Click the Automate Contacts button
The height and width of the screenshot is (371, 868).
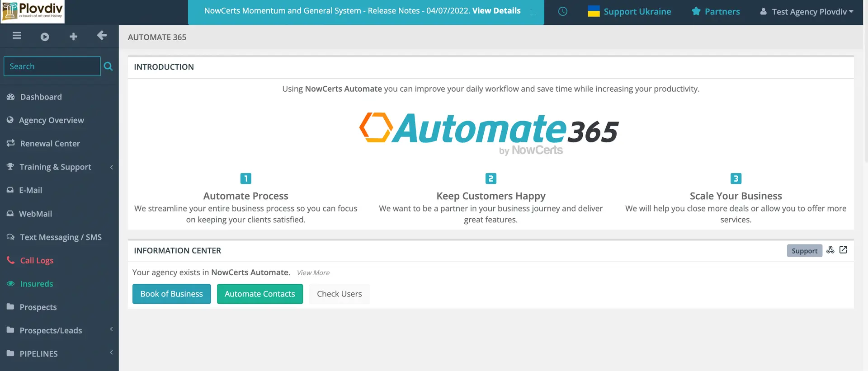point(260,294)
